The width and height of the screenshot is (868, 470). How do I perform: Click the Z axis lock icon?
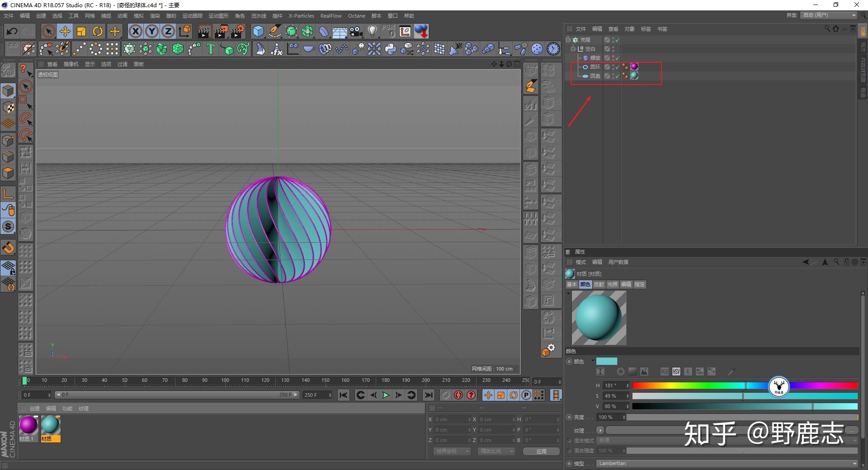(168, 31)
